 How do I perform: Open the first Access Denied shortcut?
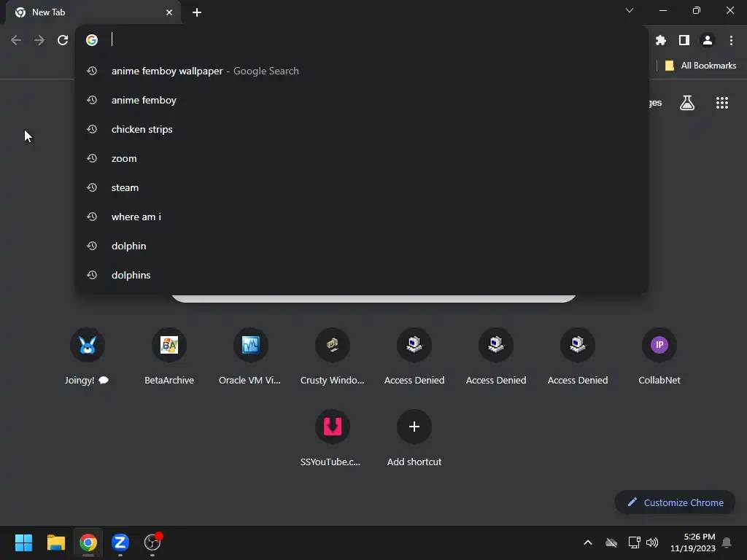(414, 357)
